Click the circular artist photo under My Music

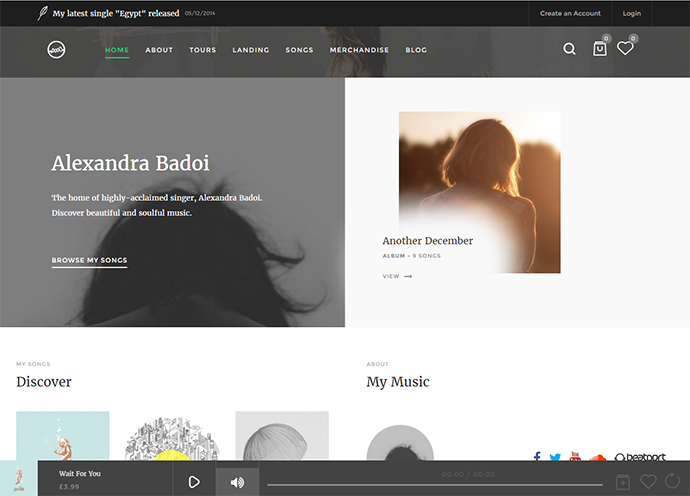[x=400, y=443]
